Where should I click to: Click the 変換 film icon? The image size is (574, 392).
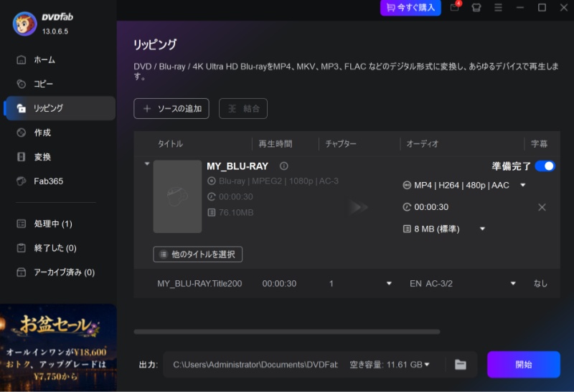22,157
